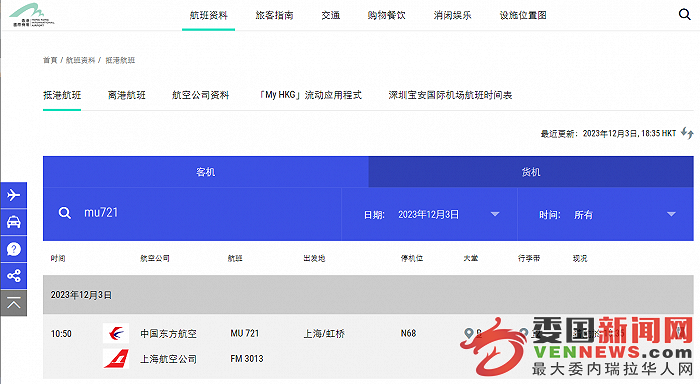Click the 现况 column header
The width and height of the screenshot is (700, 384).
(x=580, y=258)
